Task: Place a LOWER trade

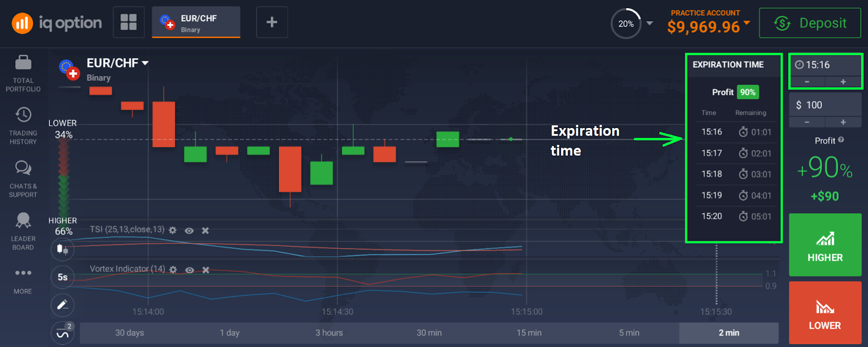Action: pos(825,313)
